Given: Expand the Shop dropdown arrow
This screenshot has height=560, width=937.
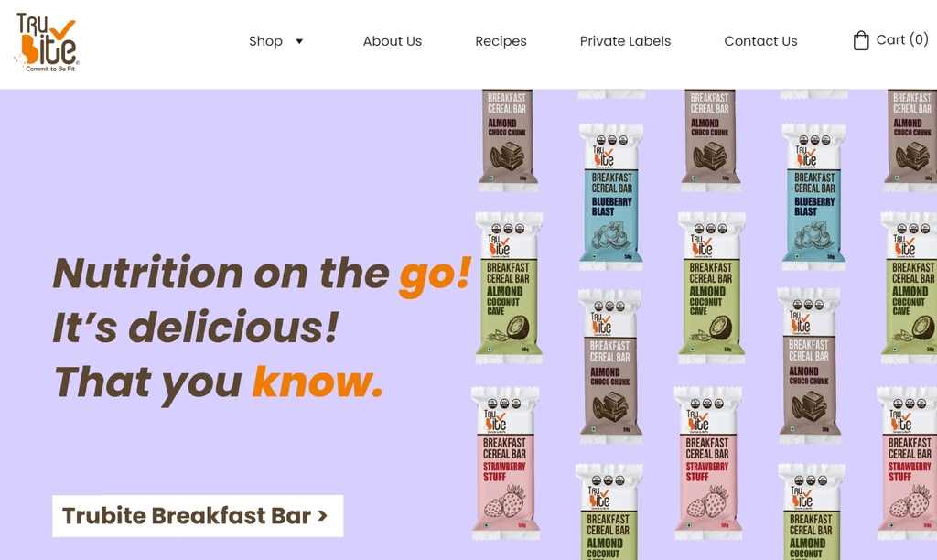Looking at the screenshot, I should click(x=299, y=41).
